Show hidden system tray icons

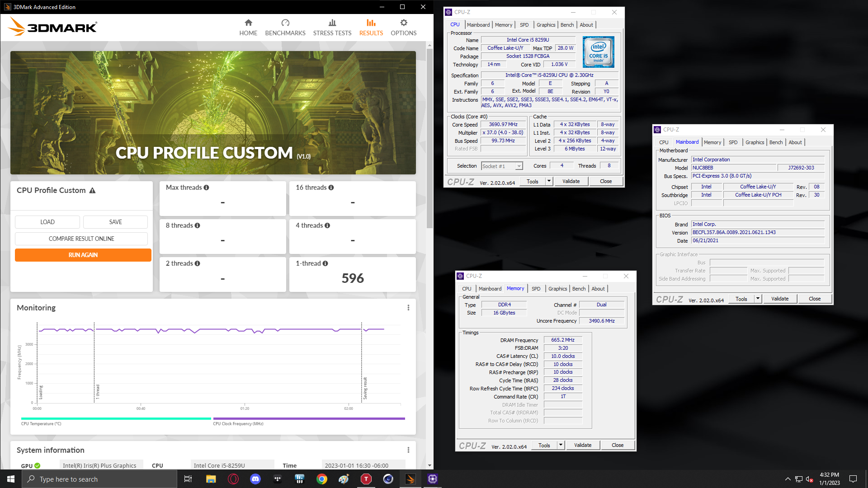(x=788, y=479)
